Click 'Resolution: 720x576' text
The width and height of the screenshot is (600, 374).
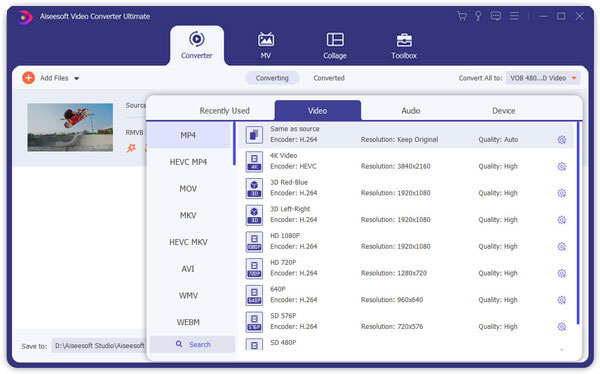[392, 327]
